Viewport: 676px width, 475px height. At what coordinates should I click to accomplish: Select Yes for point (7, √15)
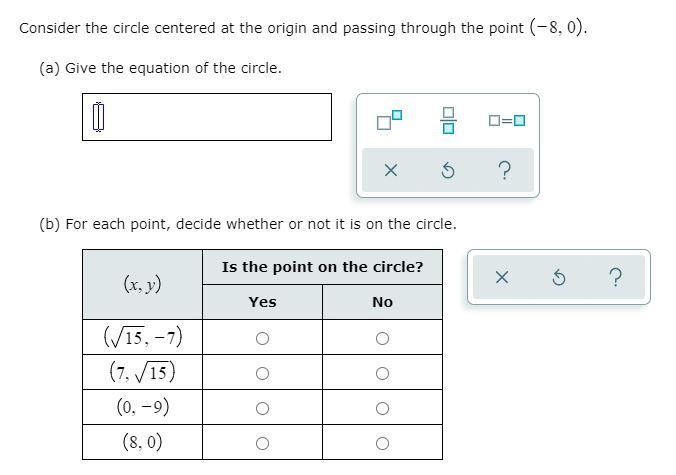(x=262, y=373)
